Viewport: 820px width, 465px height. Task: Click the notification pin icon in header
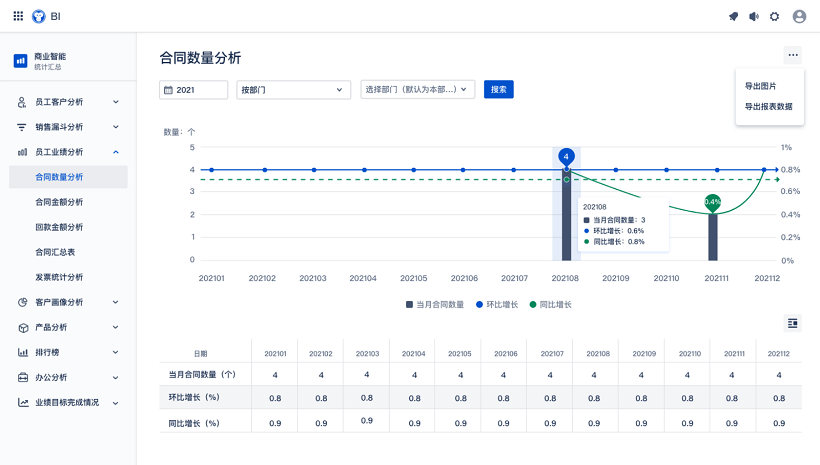click(x=733, y=16)
